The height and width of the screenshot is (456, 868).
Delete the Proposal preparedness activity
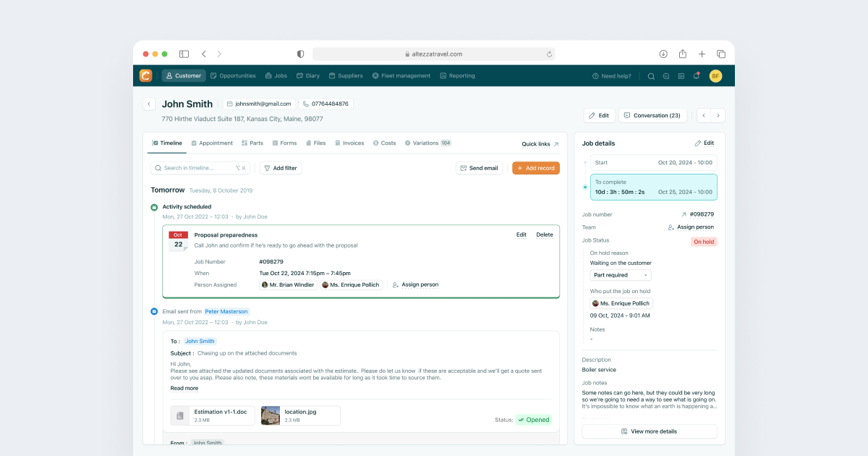[545, 235]
